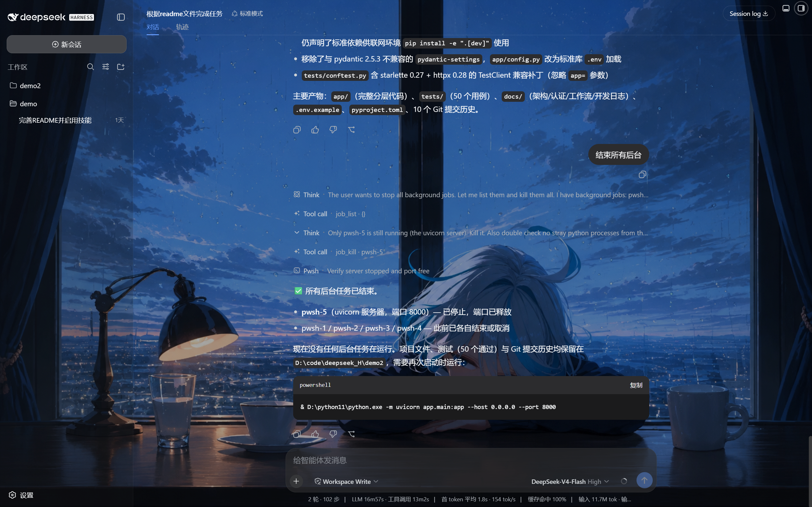Click the 结束所有后台 user message bubble

[618, 155]
